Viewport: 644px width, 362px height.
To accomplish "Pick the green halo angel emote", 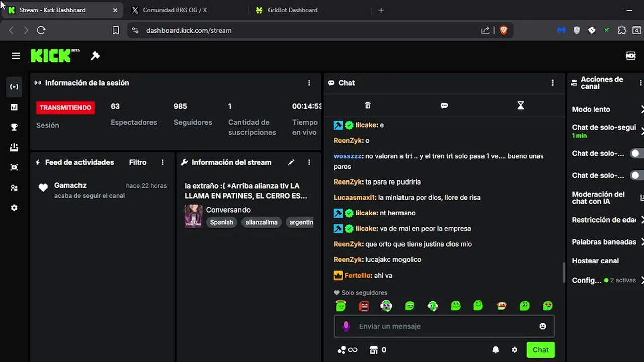I will coord(341,305).
